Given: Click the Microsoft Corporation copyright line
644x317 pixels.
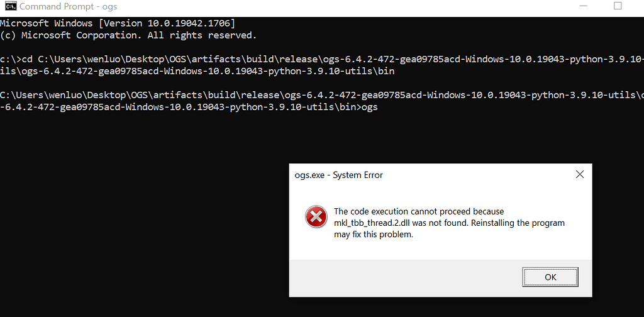Looking at the screenshot, I should click(128, 35).
